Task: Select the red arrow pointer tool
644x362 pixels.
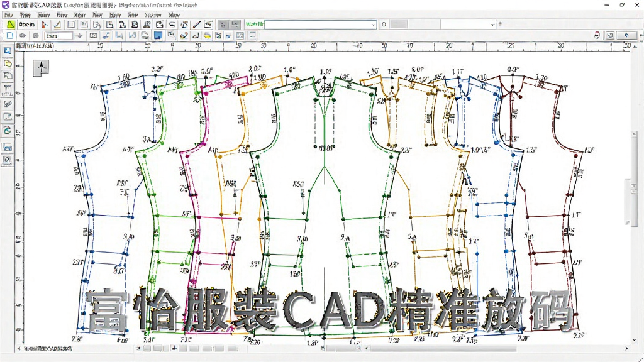Action: [45, 25]
